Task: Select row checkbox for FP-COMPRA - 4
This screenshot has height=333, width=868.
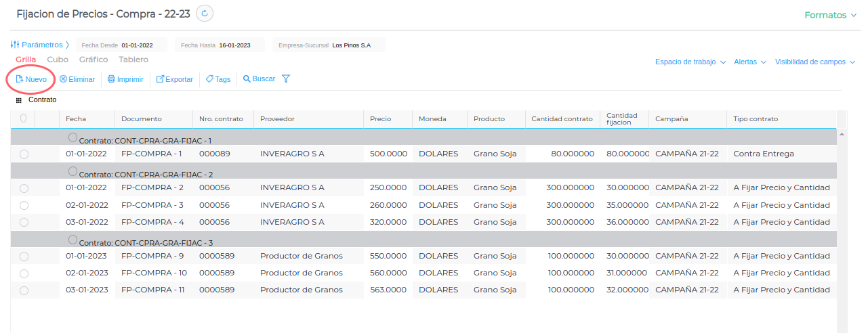Action: (x=24, y=222)
